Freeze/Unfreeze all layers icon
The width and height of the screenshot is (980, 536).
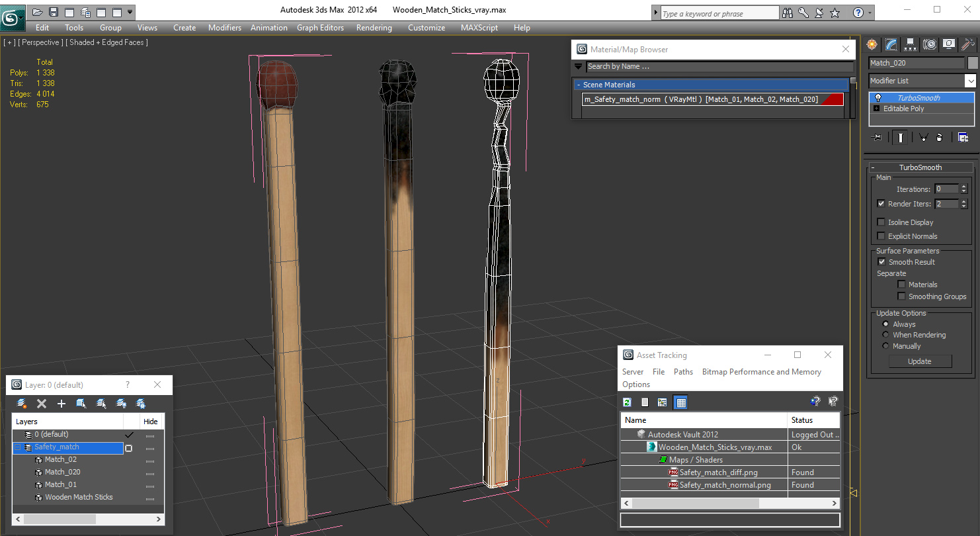tap(141, 404)
